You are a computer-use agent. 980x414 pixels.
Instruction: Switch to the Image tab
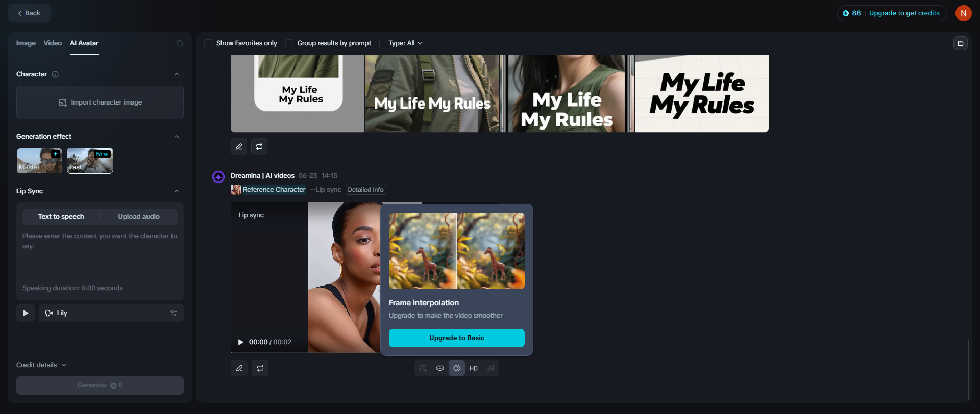click(26, 43)
